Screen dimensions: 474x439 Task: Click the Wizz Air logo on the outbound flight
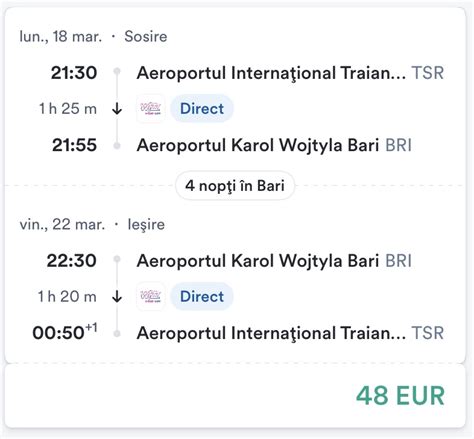[x=151, y=109]
